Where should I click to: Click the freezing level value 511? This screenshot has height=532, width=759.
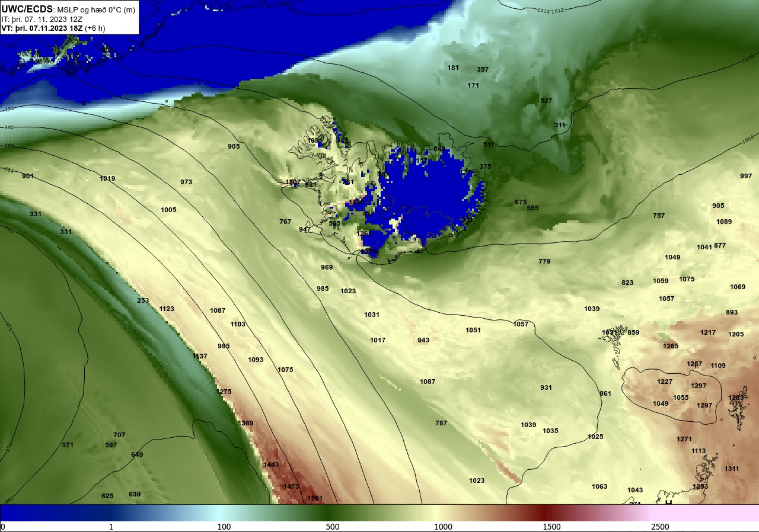[x=489, y=145]
